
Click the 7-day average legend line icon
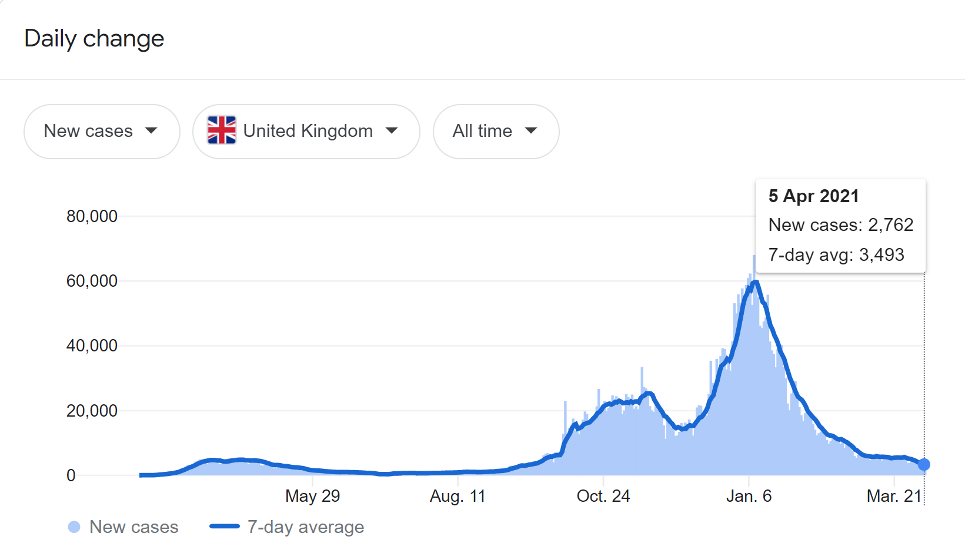coord(224,527)
